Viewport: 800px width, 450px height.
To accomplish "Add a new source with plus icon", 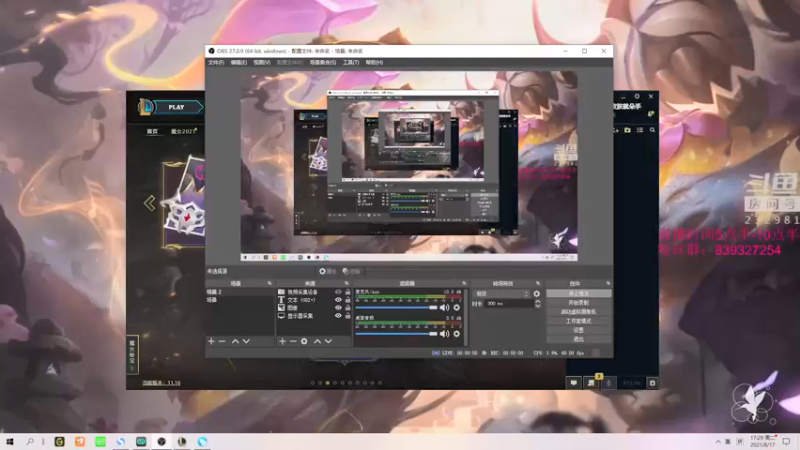I will pos(282,341).
